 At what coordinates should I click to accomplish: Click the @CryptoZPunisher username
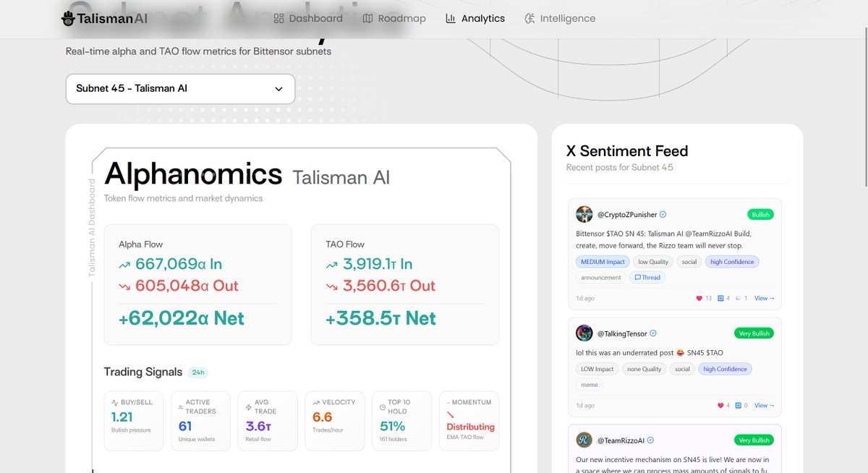tap(627, 215)
